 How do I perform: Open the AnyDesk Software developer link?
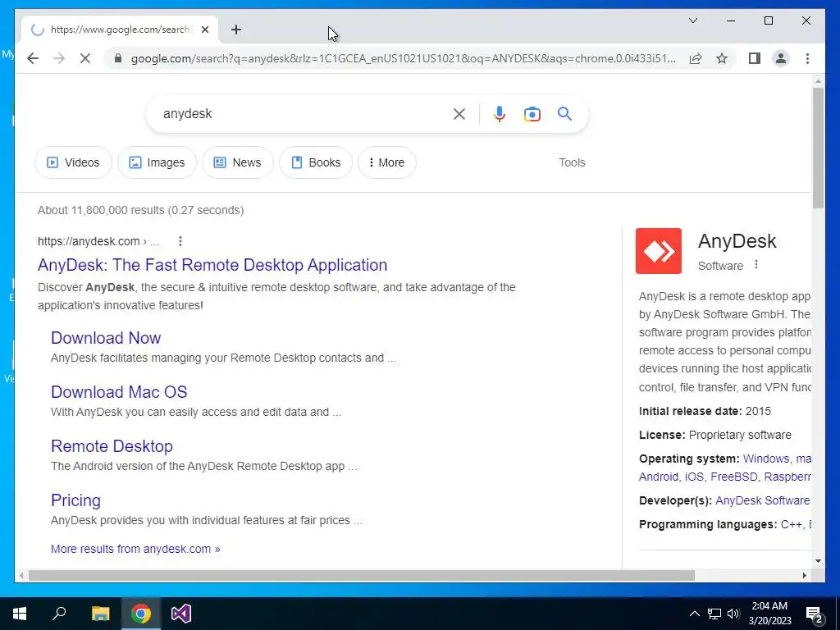762,500
